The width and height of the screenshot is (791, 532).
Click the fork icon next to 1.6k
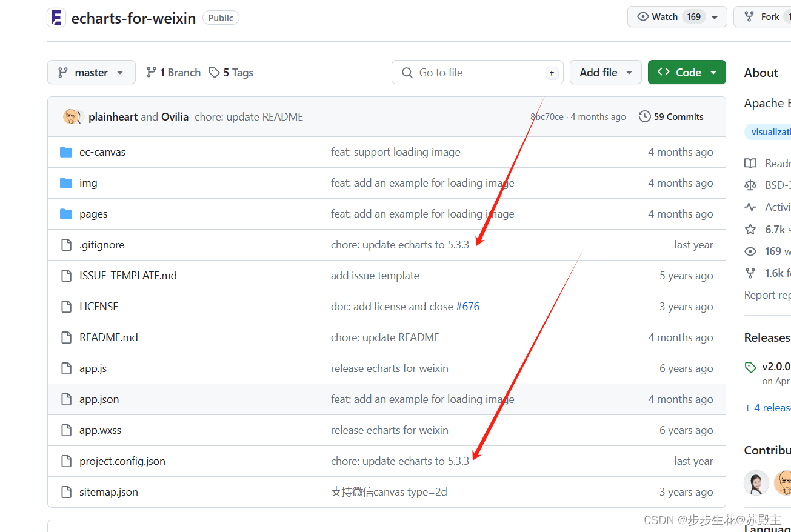[x=750, y=273]
